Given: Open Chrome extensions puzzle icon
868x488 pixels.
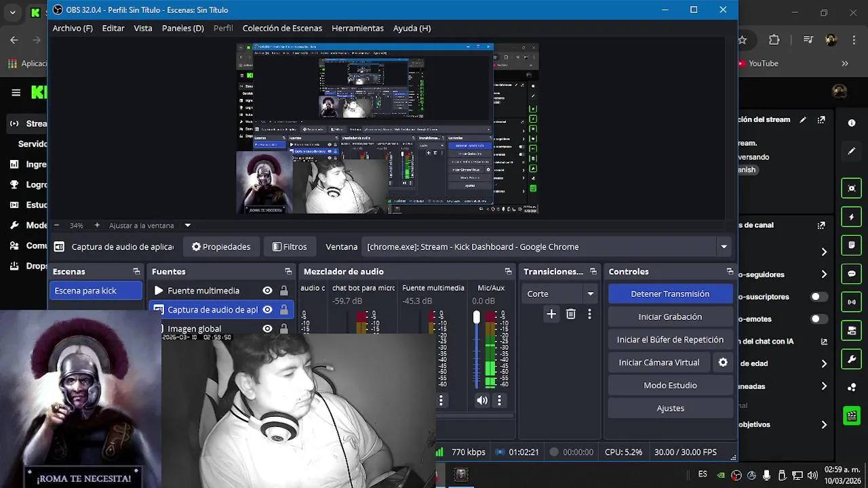Looking at the screenshot, I should point(774,40).
